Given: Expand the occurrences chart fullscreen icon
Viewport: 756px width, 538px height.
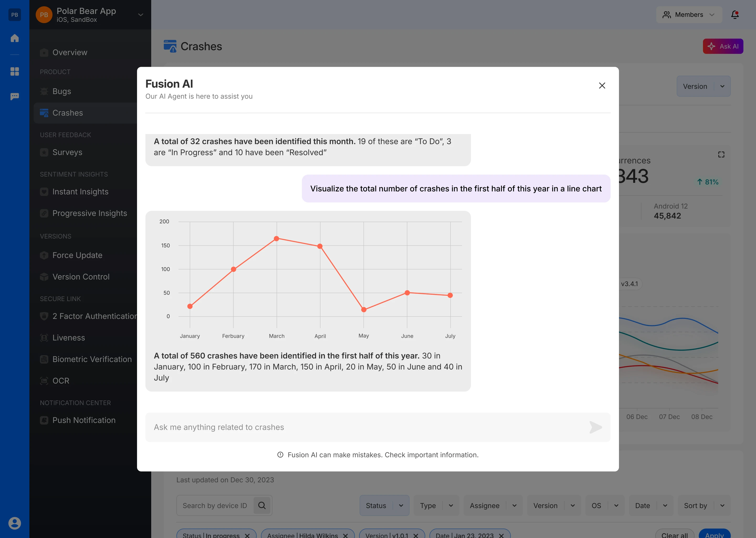Looking at the screenshot, I should pyautogui.click(x=721, y=155).
